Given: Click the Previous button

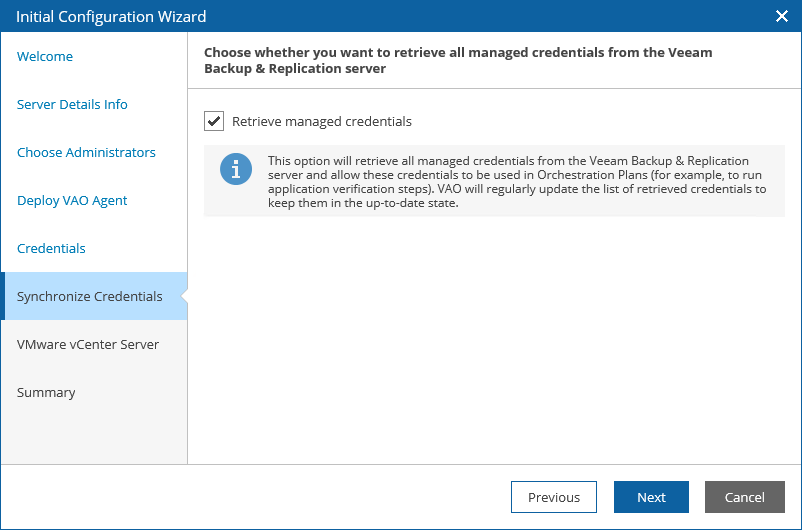Looking at the screenshot, I should point(554,497).
